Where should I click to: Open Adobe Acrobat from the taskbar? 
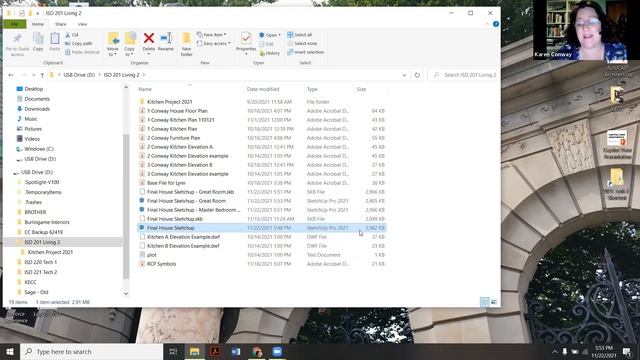[x=215, y=351]
